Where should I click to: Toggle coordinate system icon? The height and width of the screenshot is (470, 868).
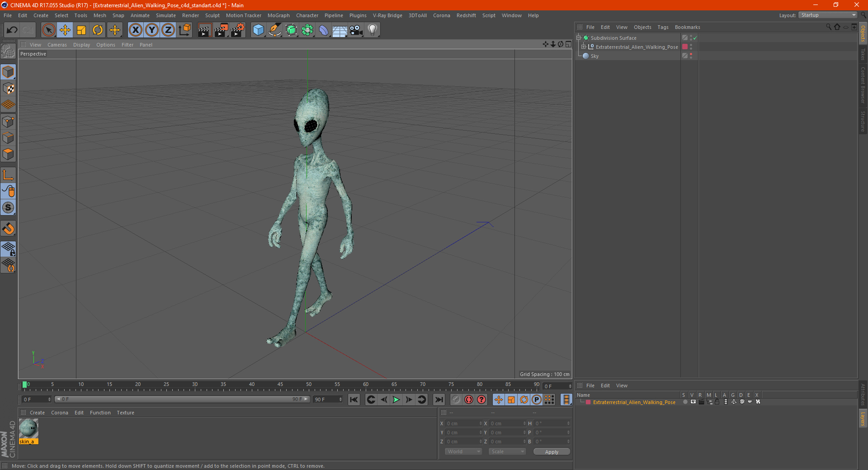[184, 30]
